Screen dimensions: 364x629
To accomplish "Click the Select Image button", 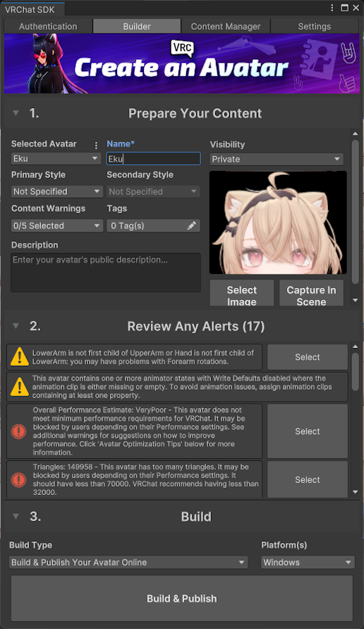I will [242, 293].
